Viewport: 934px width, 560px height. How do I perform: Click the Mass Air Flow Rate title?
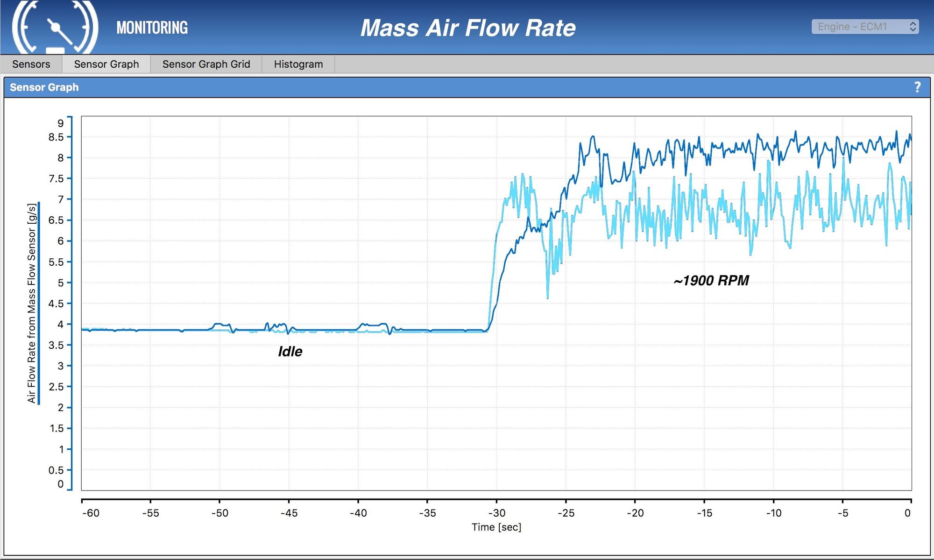pyautogui.click(x=468, y=28)
